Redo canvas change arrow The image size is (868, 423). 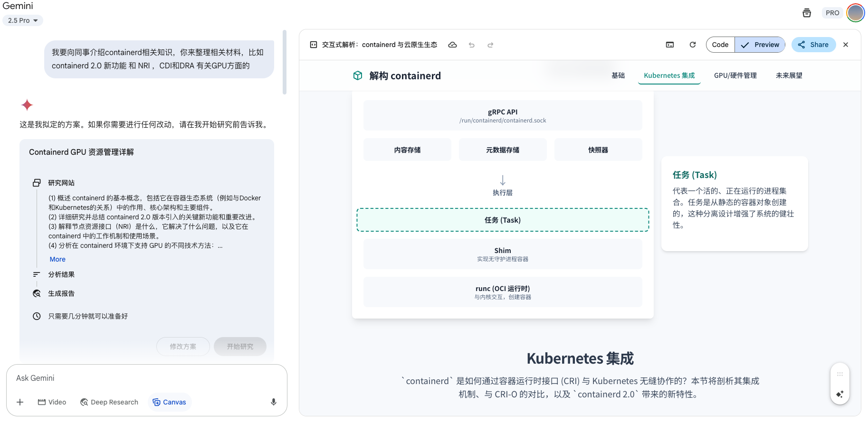pyautogui.click(x=490, y=45)
